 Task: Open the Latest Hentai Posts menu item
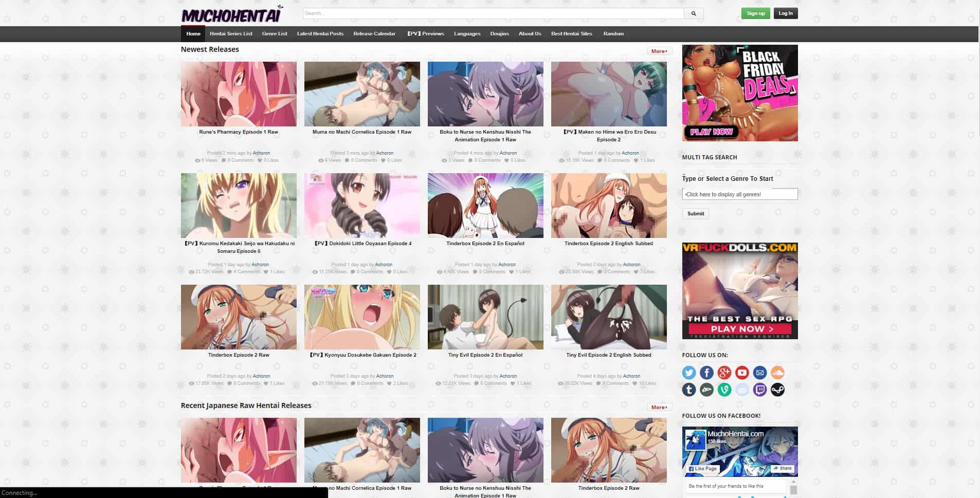point(320,34)
